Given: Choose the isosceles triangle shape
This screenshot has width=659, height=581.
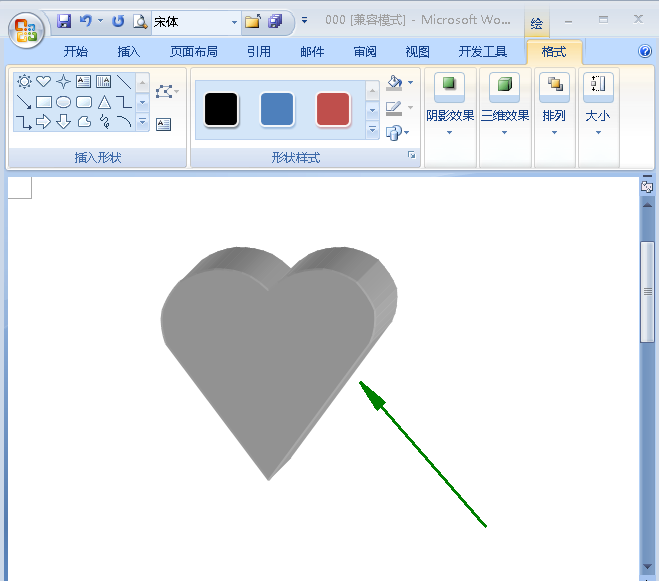Looking at the screenshot, I should coord(104,102).
